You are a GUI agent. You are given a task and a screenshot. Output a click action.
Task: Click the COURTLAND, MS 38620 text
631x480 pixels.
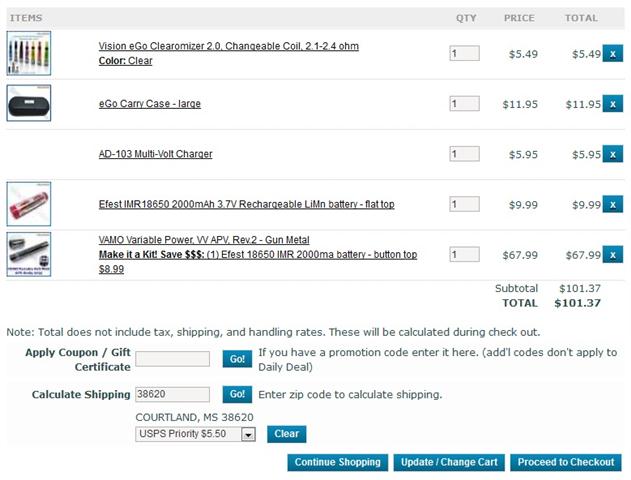[x=194, y=417]
